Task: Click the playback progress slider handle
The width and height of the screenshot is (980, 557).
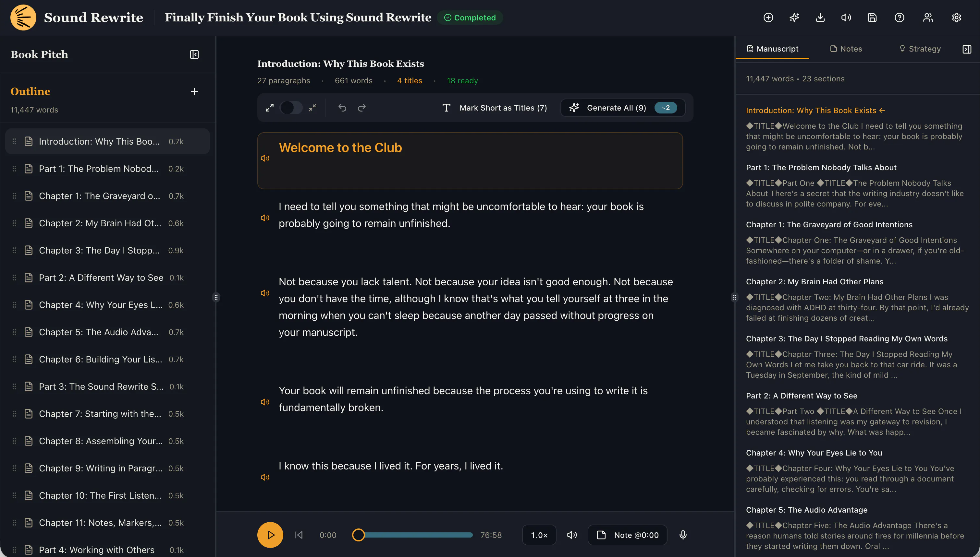Action: point(359,535)
